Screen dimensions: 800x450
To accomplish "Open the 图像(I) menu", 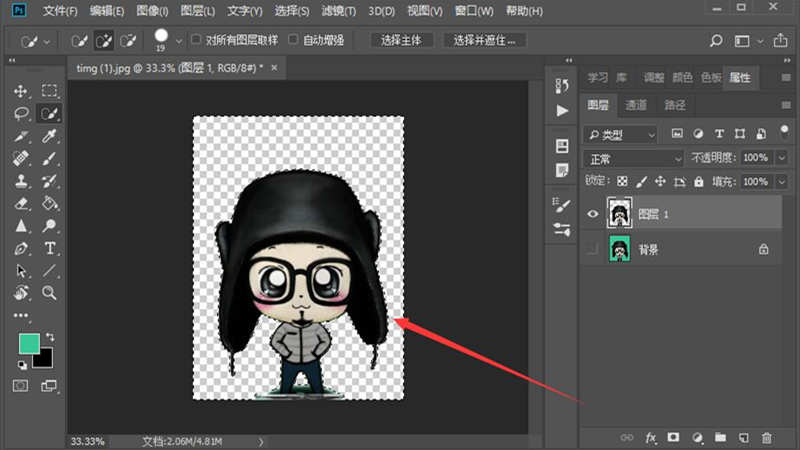I will (152, 11).
